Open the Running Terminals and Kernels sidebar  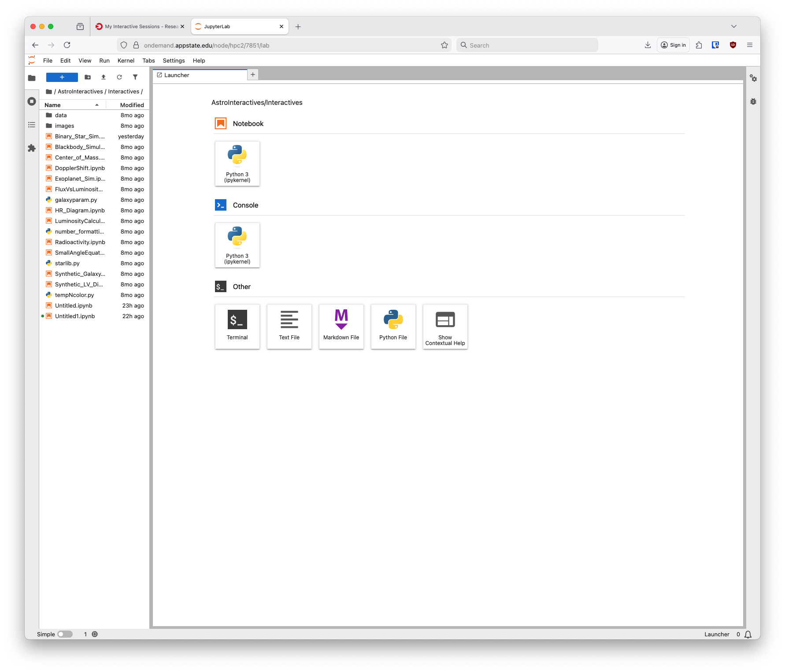[x=32, y=101]
